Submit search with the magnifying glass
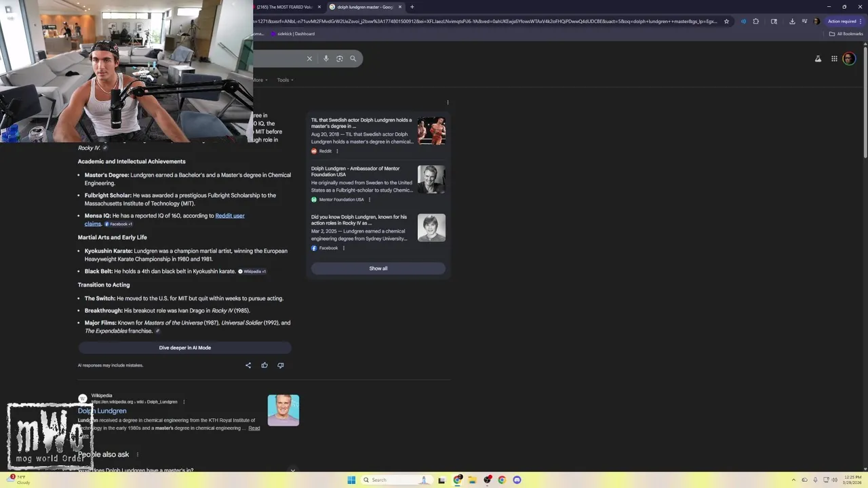This screenshot has height=488, width=868. 353,58
